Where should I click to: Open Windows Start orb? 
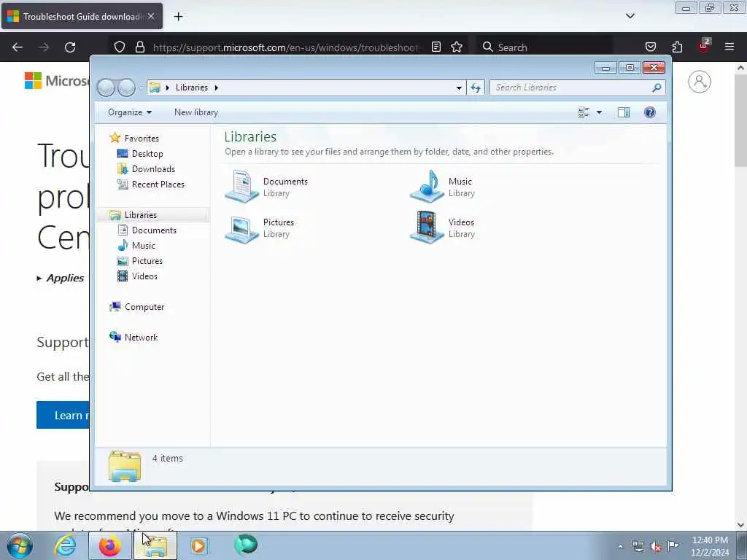(x=20, y=545)
